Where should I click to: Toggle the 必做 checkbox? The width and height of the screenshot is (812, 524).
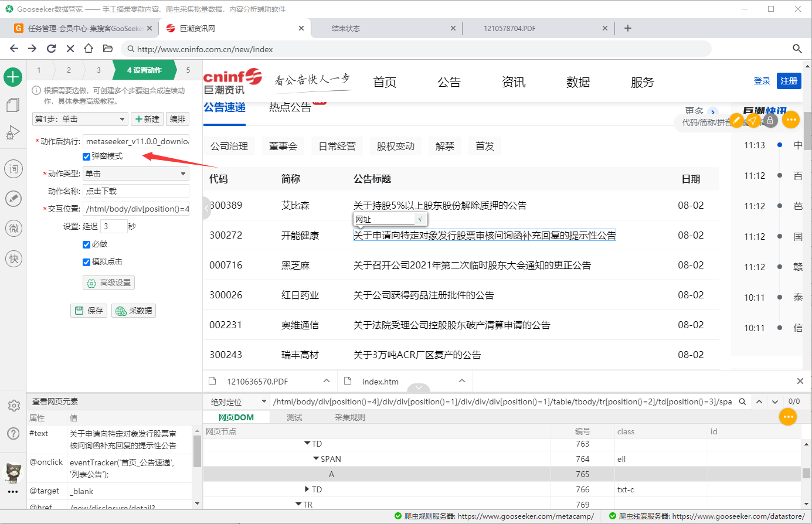coord(86,244)
